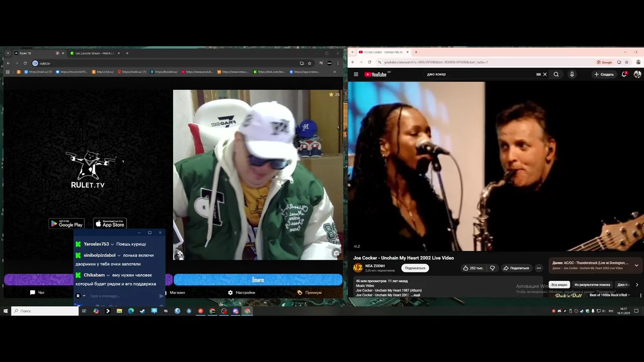Screen dimensions: 644x362
Task: Dislike the Joe Cocker video
Action: coord(493,268)
